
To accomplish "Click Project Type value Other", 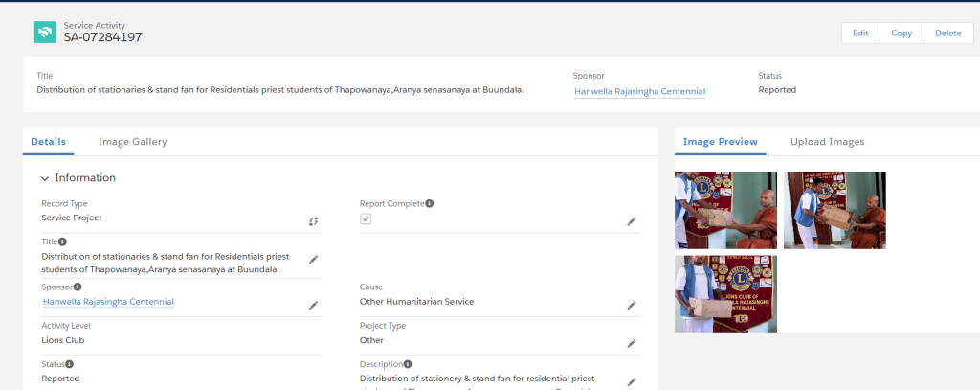I will (x=372, y=340).
